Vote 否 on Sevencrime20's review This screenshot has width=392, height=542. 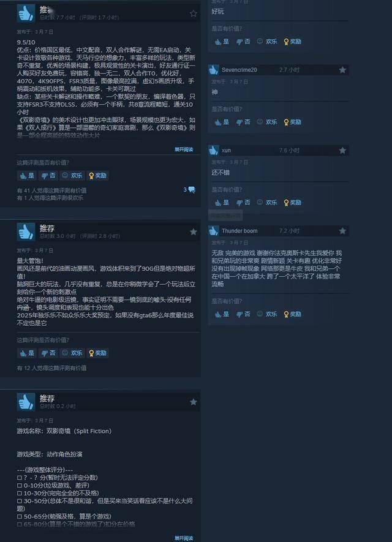(x=243, y=122)
